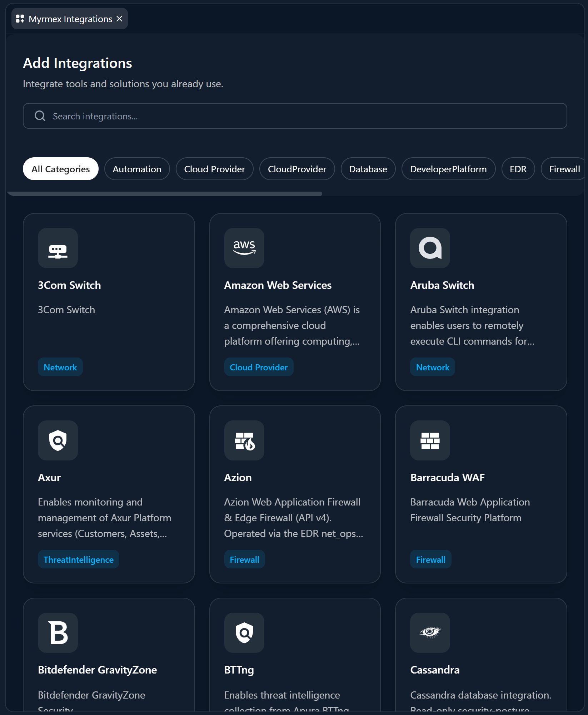Open the Aruba Switch card title
Image resolution: width=588 pixels, height=715 pixels.
[442, 285]
